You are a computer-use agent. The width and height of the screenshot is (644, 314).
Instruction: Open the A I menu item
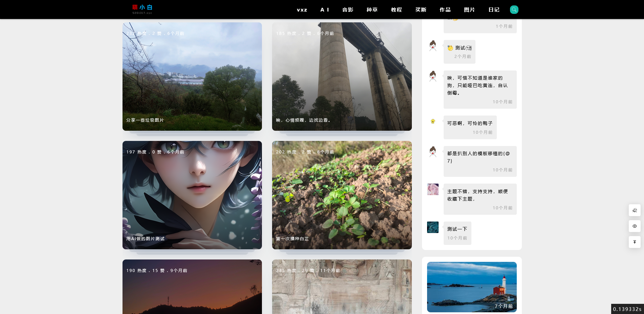tap(325, 9)
